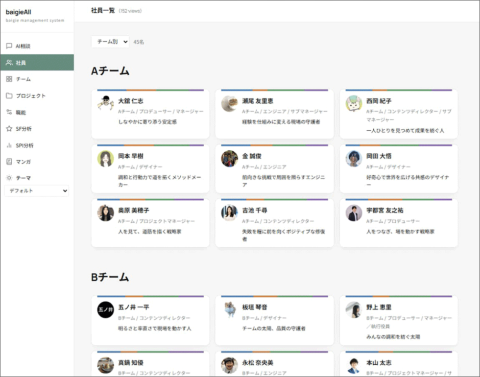This screenshot has width=480, height=377.
Task: Open the SPI分析 bar chart icon
Action: coord(9,145)
